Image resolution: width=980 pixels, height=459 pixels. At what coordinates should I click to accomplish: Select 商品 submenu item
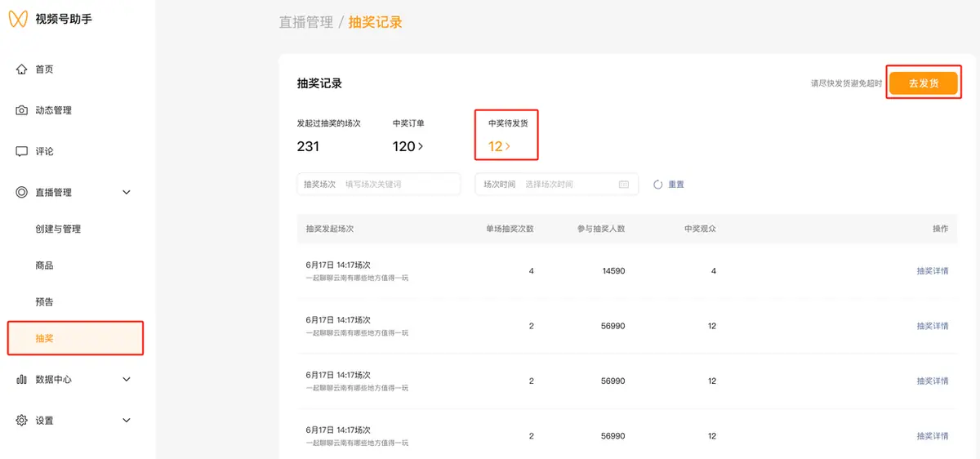point(44,265)
